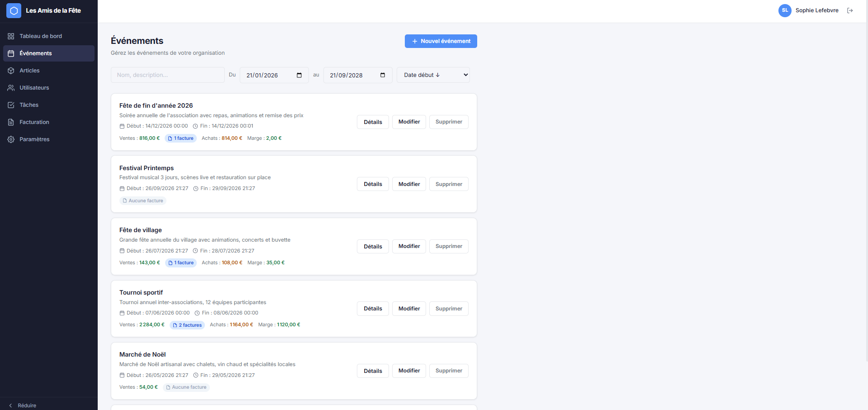868x410 pixels.
Task: Click the Marché de Noël event title
Action: coord(142,354)
